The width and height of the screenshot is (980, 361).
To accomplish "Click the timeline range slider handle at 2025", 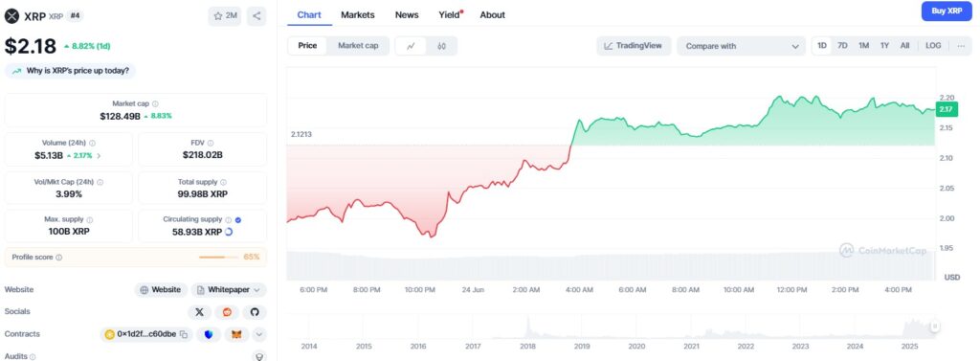I will [935, 326].
